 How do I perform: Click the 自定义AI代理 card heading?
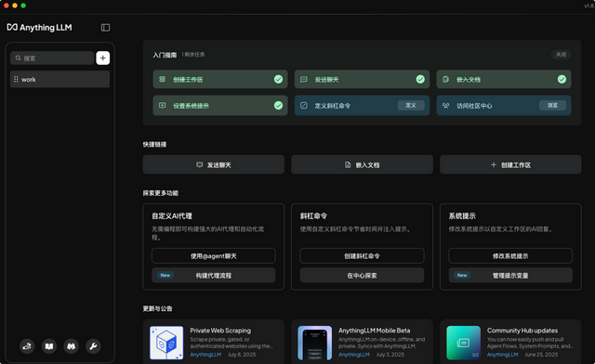pos(172,215)
